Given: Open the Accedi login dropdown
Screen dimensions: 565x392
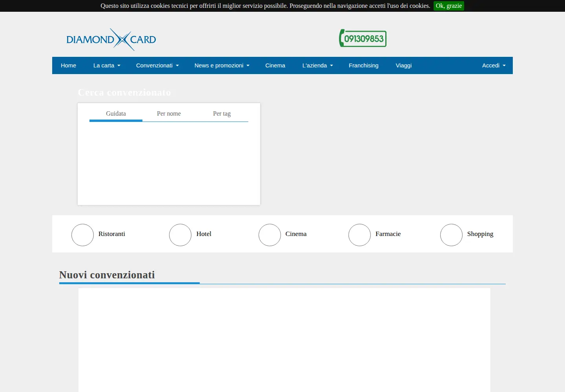Looking at the screenshot, I should pyautogui.click(x=494, y=65).
